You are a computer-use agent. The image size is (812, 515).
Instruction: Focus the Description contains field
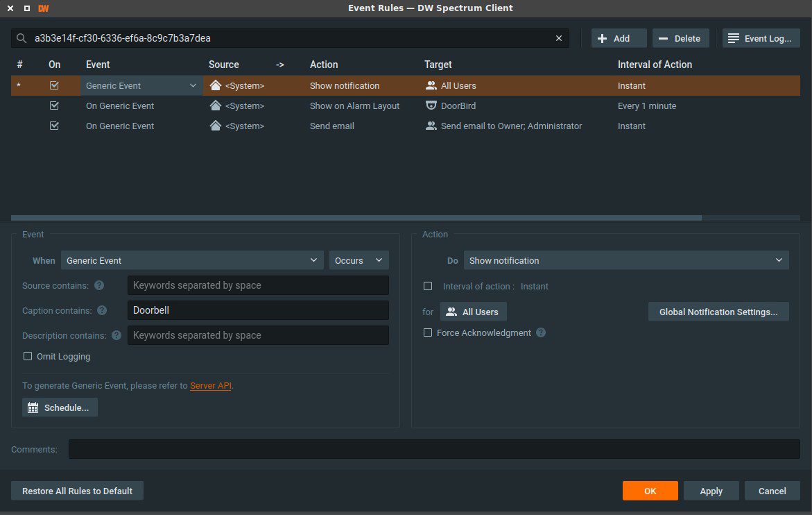(258, 335)
